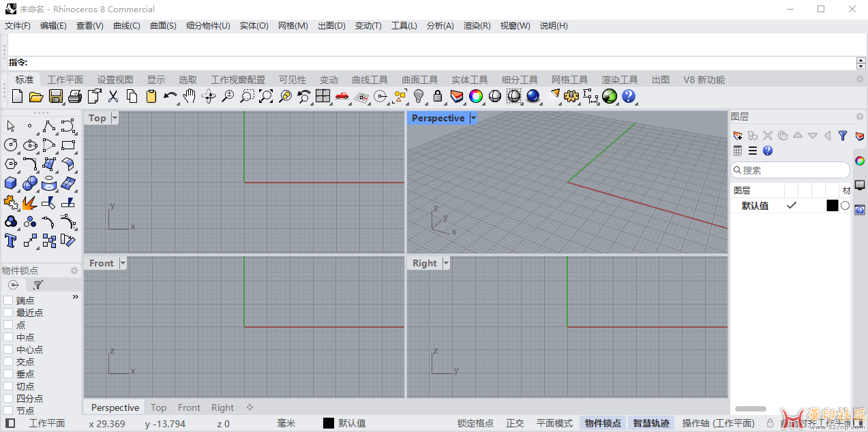The width and height of the screenshot is (868, 432).
Task: Open the Top viewport dropdown arrow
Action: (x=115, y=118)
